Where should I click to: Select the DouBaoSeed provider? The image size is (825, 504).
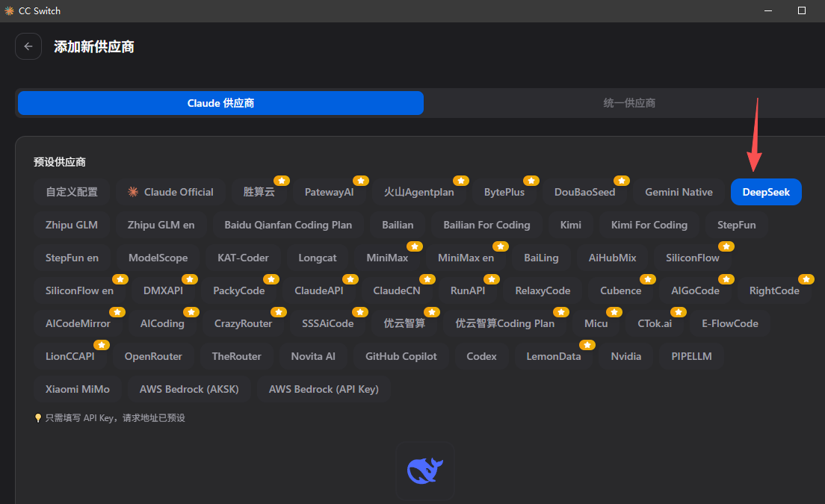[584, 192]
